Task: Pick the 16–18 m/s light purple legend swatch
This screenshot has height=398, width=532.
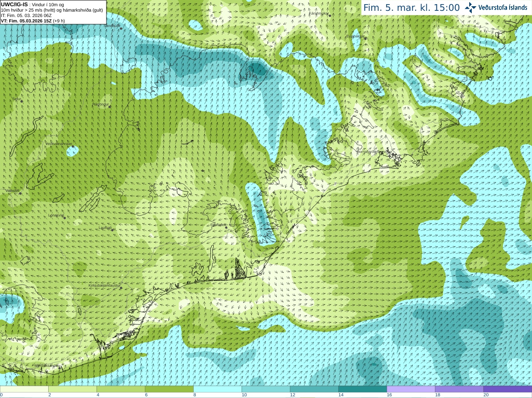Action: click(411, 389)
